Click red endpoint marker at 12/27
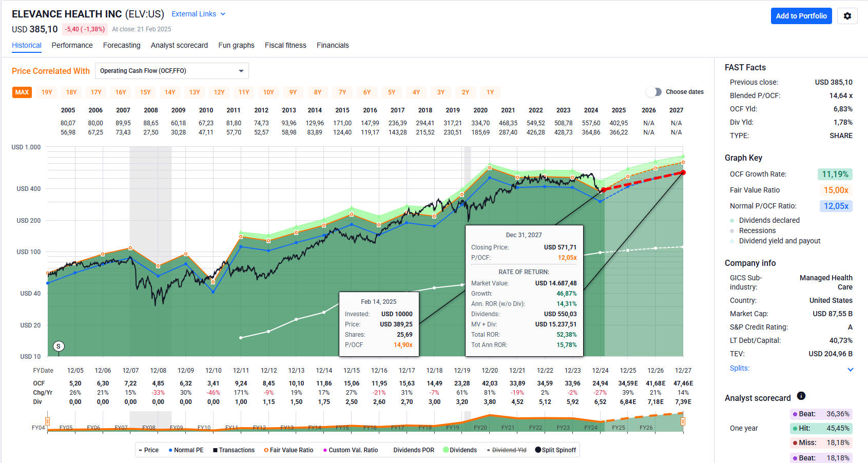 (x=683, y=172)
